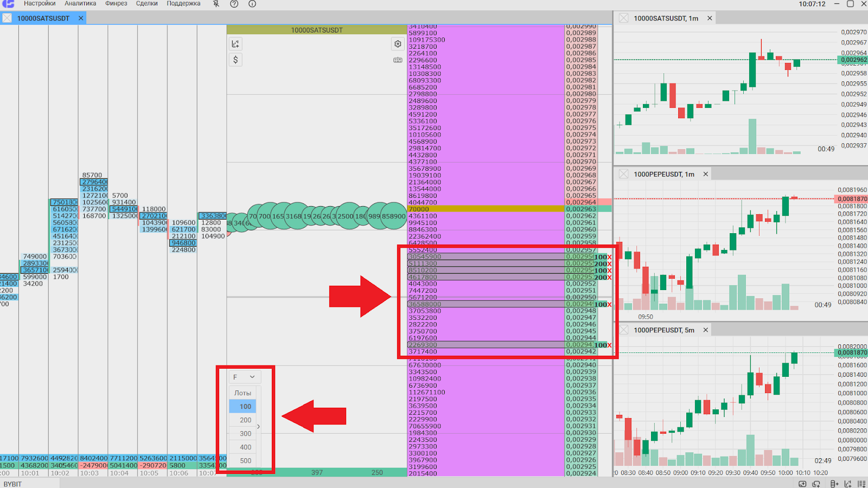
Task: Click the order volume 67630000 at price 0,002940
Action: click(425, 365)
